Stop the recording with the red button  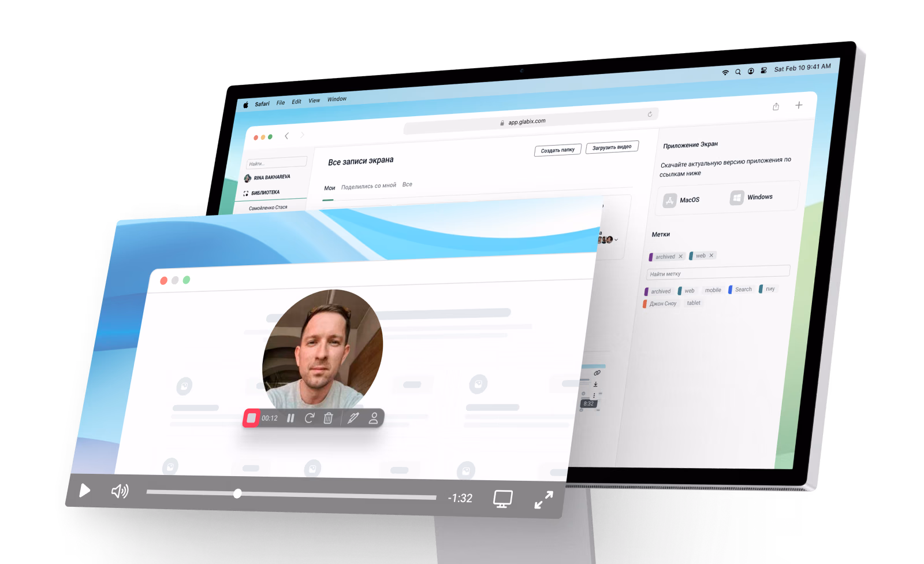(252, 418)
